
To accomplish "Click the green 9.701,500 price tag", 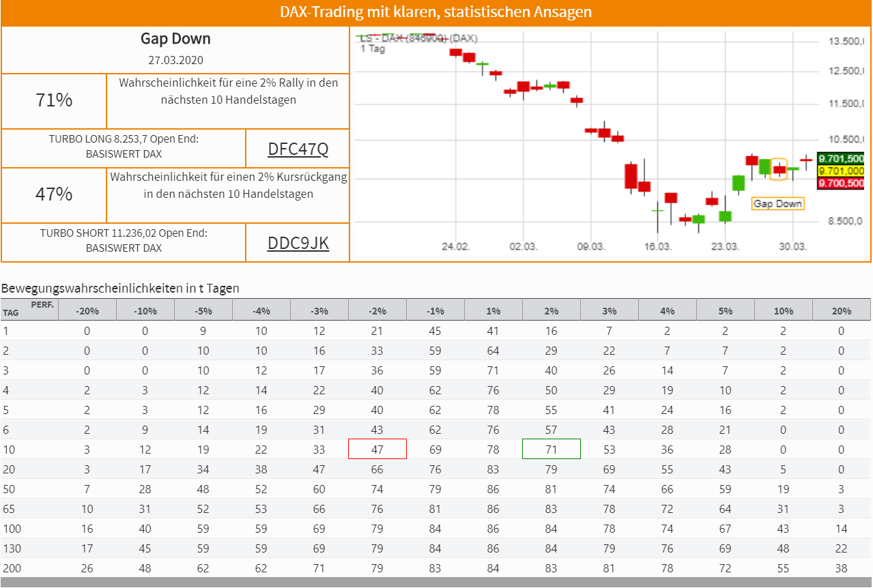I will click(841, 158).
